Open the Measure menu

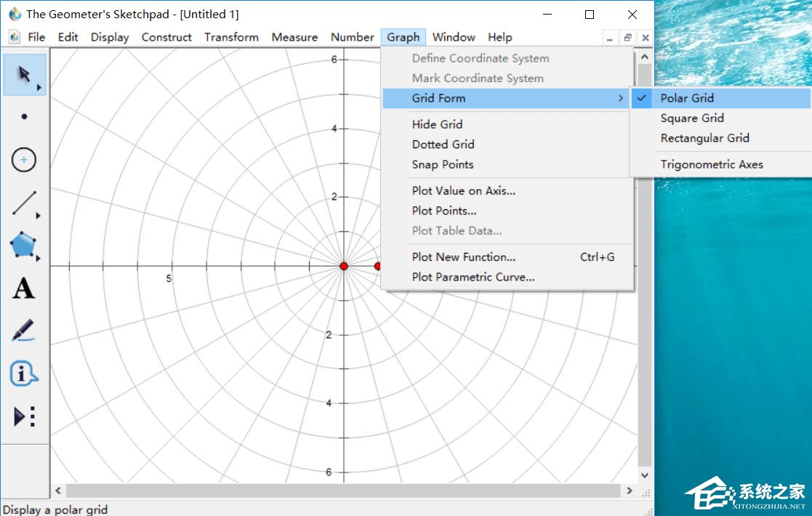294,37
